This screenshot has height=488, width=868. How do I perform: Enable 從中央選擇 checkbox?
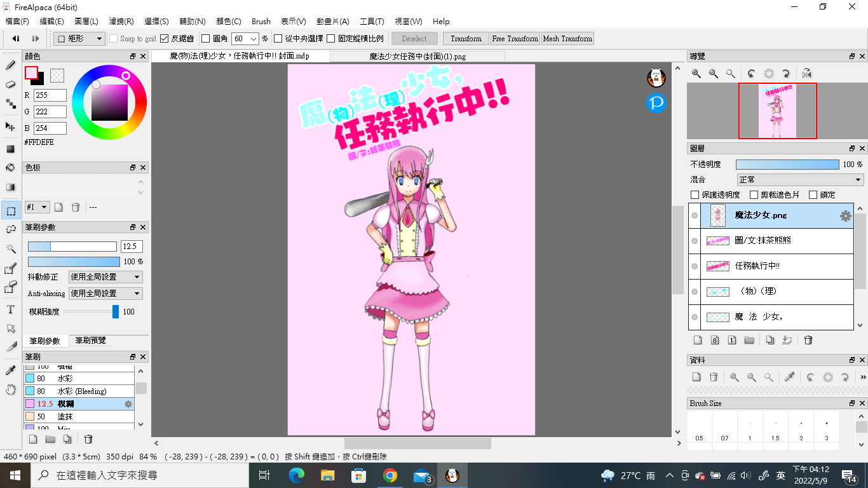pyautogui.click(x=278, y=39)
